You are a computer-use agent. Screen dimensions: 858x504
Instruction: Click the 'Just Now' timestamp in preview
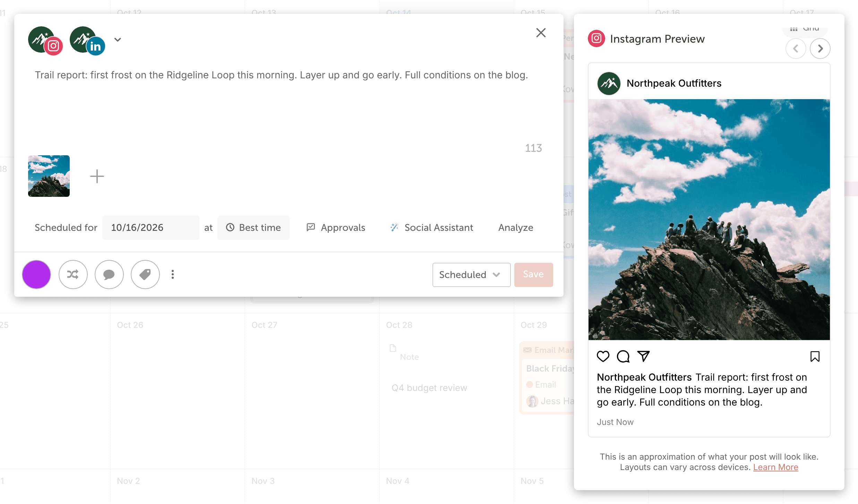tap(615, 422)
